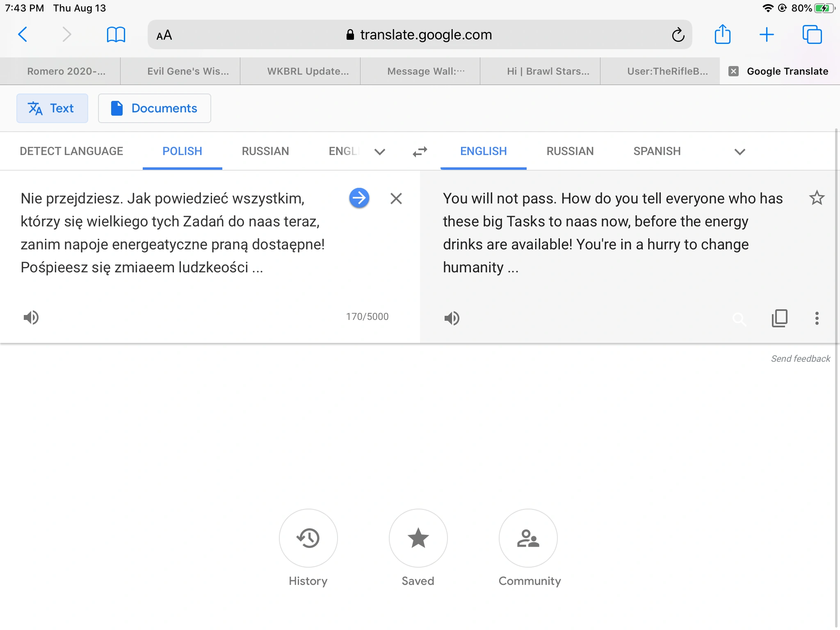
Task: Listen to the Polish source text
Action: 31,317
